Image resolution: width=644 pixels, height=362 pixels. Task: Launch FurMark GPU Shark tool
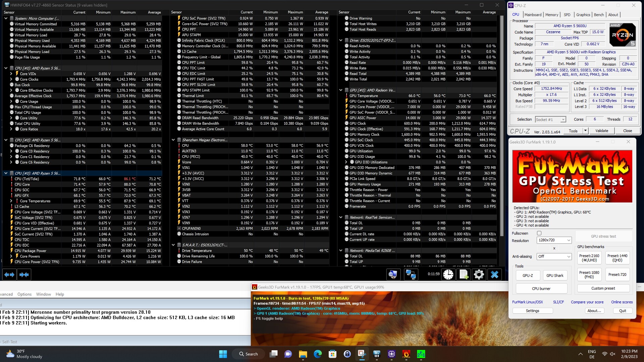tap(555, 276)
